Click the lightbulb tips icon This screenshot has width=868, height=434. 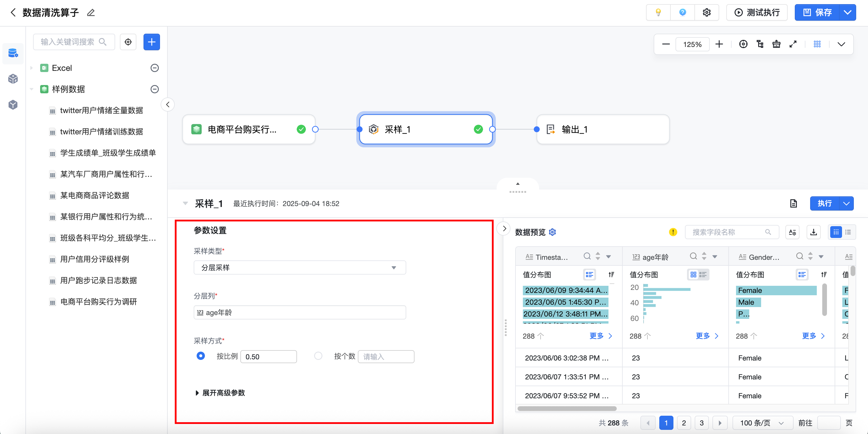click(658, 12)
